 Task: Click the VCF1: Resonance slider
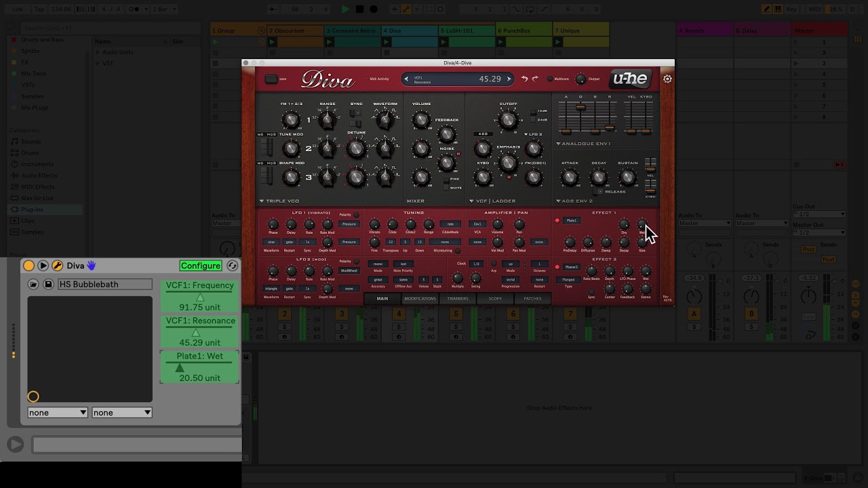point(200,331)
